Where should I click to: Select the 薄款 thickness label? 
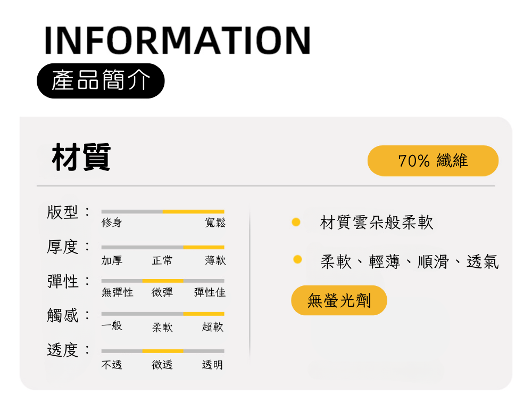tap(215, 260)
